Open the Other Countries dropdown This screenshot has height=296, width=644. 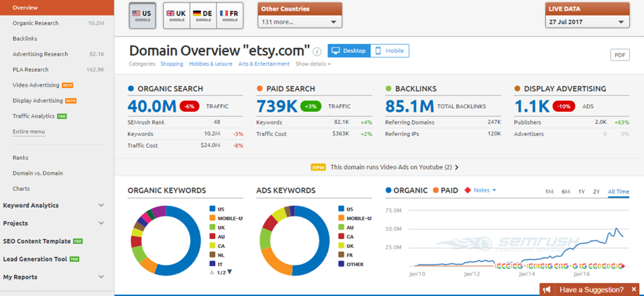(300, 22)
